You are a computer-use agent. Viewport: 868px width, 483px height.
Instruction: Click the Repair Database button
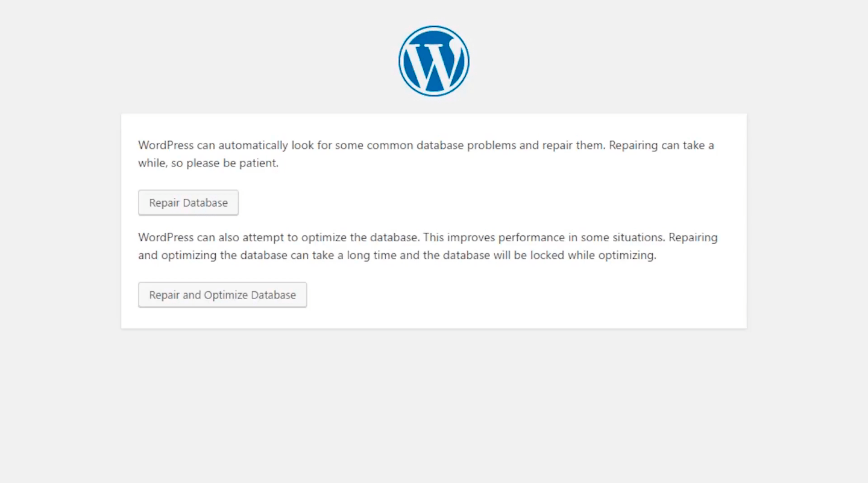(x=188, y=203)
